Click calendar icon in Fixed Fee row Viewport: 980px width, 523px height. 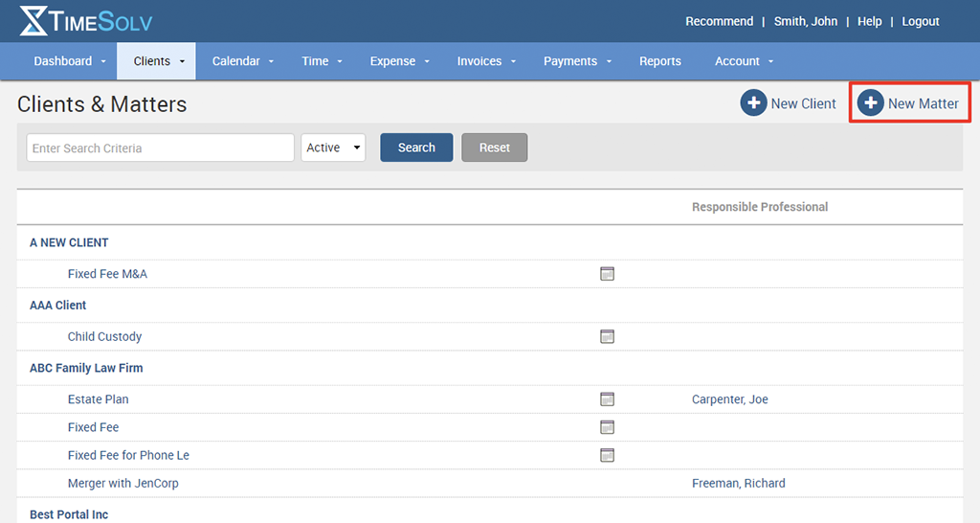pyautogui.click(x=607, y=427)
